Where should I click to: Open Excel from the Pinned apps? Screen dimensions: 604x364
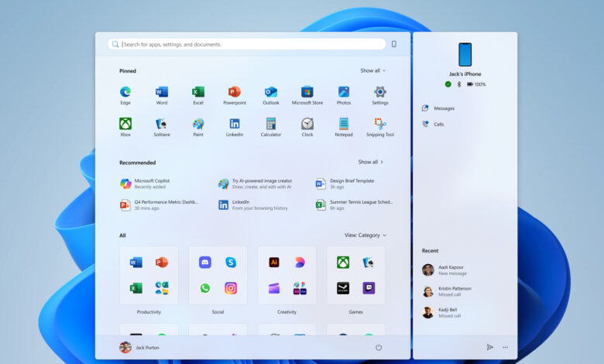(x=198, y=94)
